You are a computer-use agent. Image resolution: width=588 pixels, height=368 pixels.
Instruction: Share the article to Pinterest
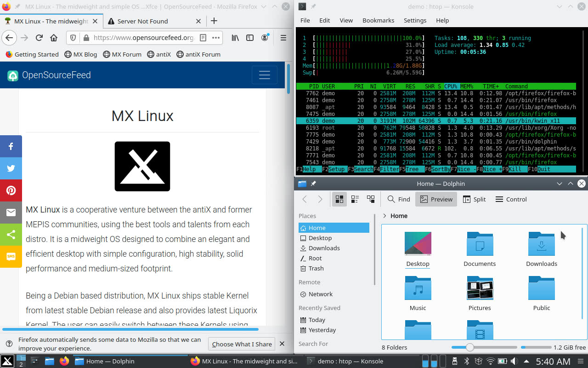(x=11, y=190)
